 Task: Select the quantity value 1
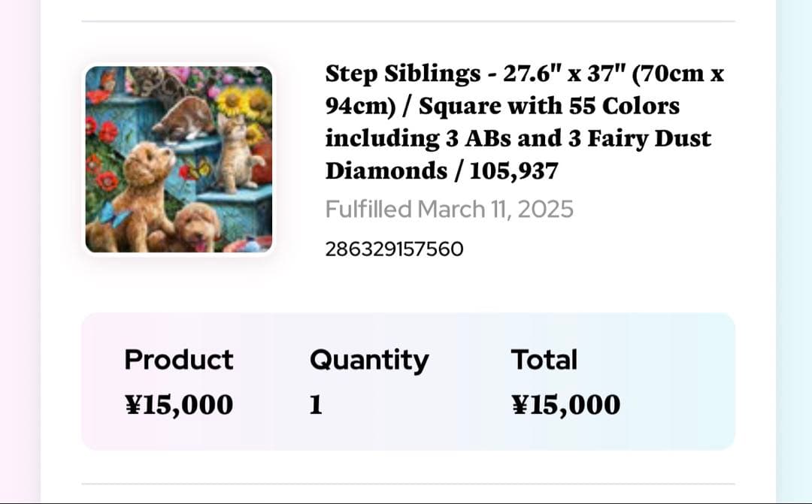pyautogui.click(x=316, y=405)
